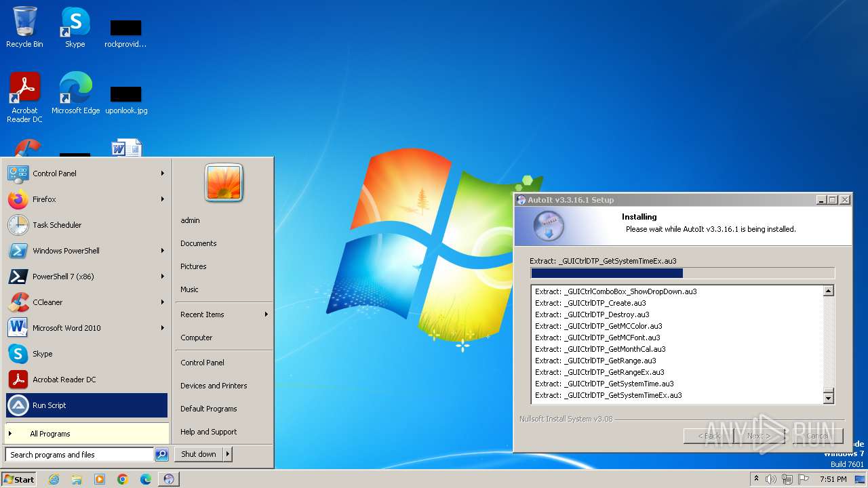Expand Windows PowerShell jump list arrow
Viewport: 868px width, 488px height.
(x=163, y=251)
